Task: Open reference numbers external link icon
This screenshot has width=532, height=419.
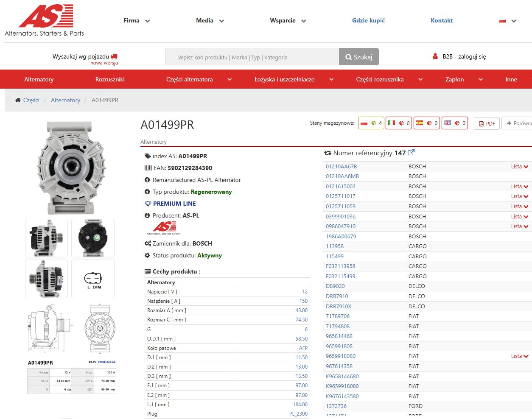Action: tap(411, 153)
